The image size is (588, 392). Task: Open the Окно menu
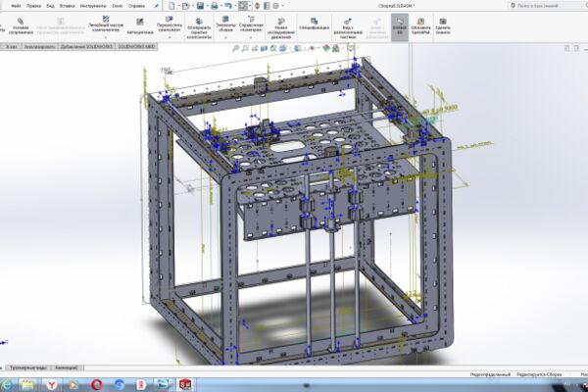click(x=117, y=6)
